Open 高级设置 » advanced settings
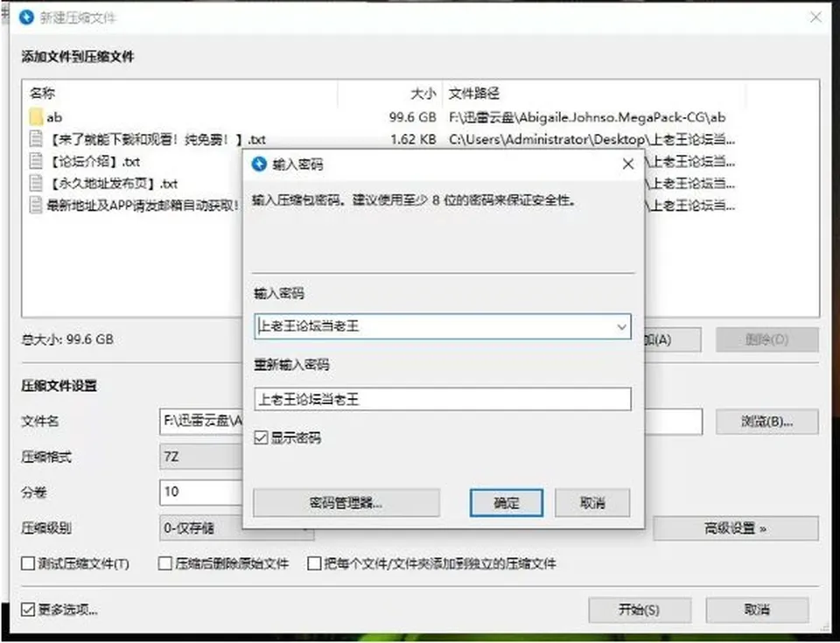 736,528
